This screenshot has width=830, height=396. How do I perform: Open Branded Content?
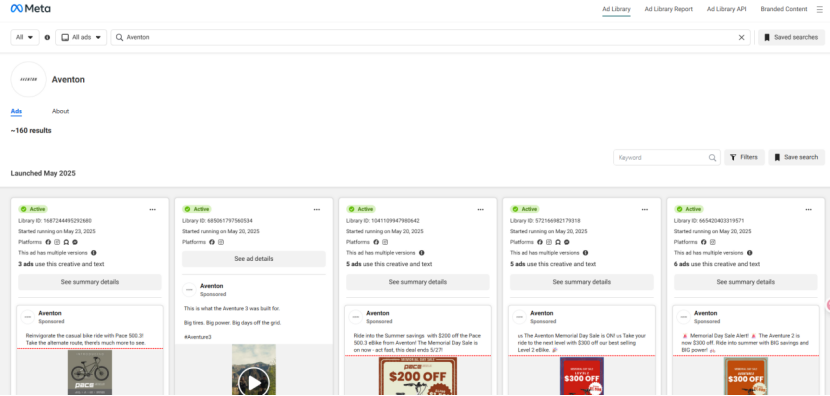click(784, 9)
